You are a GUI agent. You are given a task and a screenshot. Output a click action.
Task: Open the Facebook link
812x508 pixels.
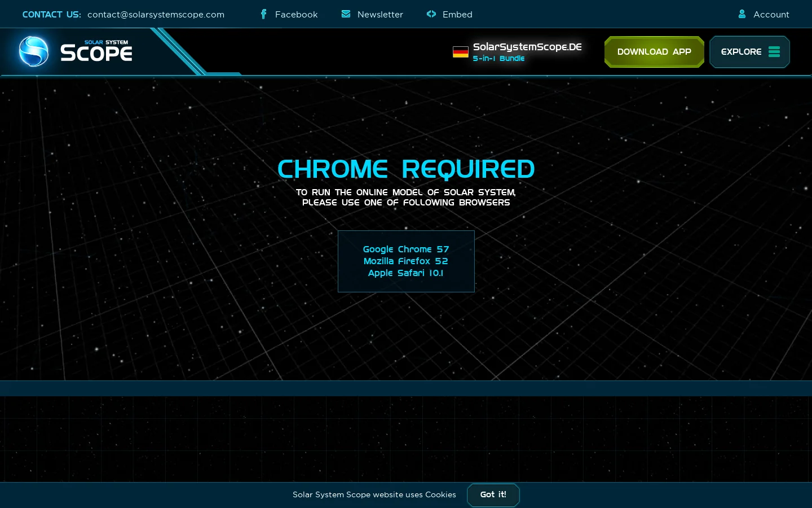coord(297,14)
